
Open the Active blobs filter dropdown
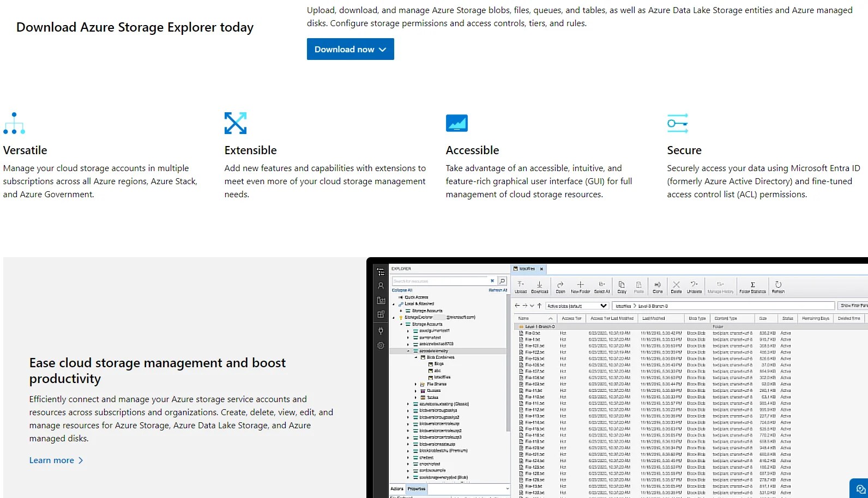click(577, 306)
